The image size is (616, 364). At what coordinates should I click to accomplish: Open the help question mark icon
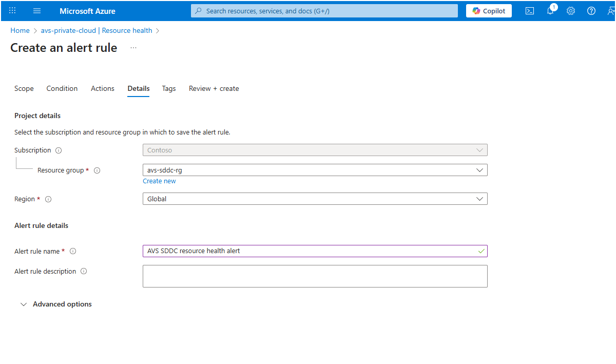point(591,11)
